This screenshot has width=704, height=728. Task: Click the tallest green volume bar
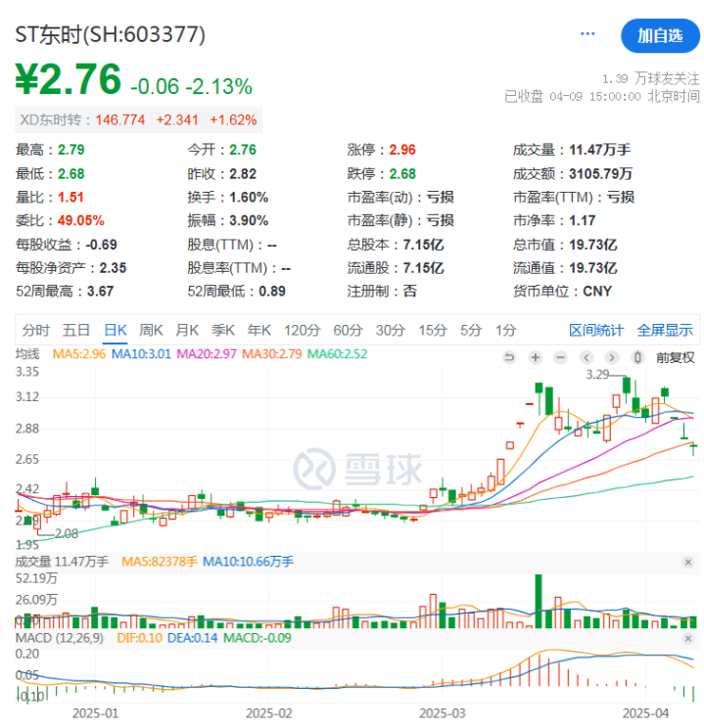point(539,601)
